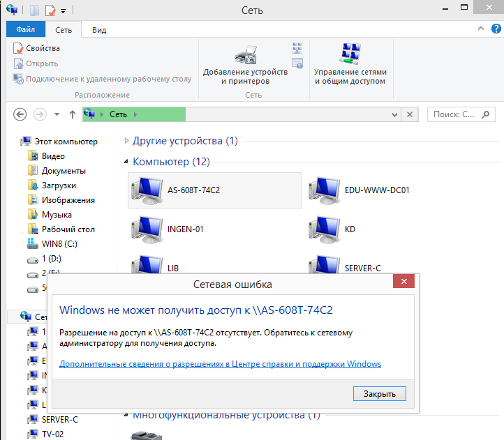The width and height of the screenshot is (504, 440).
Task: Select the LIB computer
Action: [x=154, y=265]
